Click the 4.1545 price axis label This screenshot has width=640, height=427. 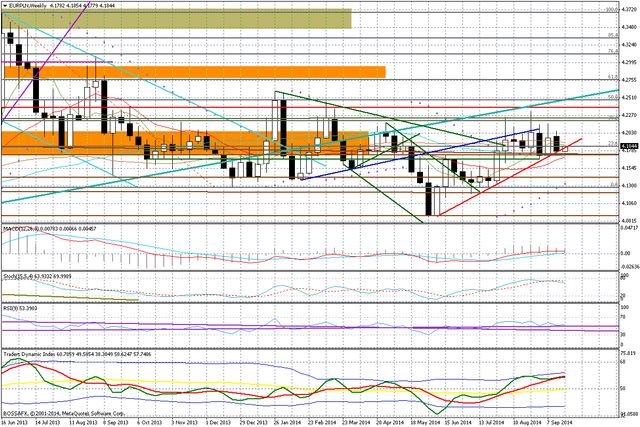coord(628,168)
